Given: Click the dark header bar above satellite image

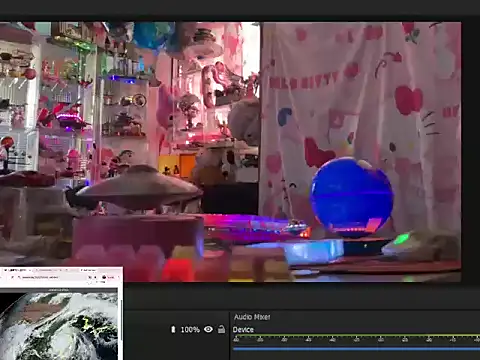Looking at the screenshot, I should coord(59,290).
